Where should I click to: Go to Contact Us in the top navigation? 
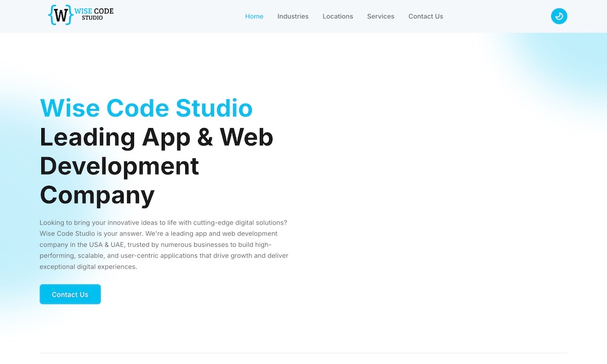click(426, 16)
